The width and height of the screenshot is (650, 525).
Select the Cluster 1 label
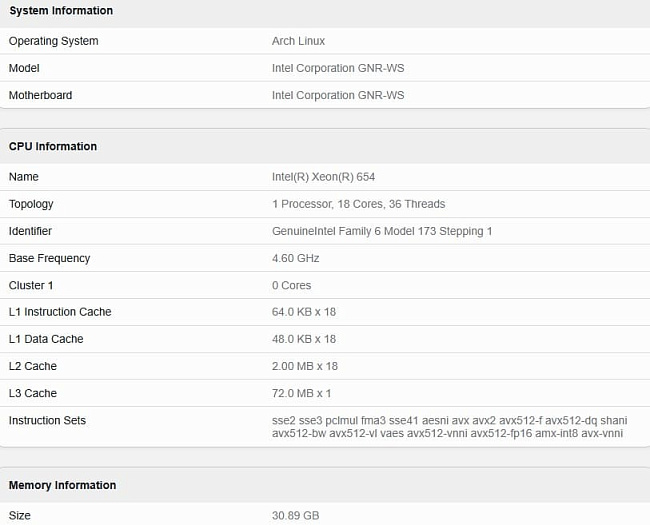pyautogui.click(x=31, y=285)
